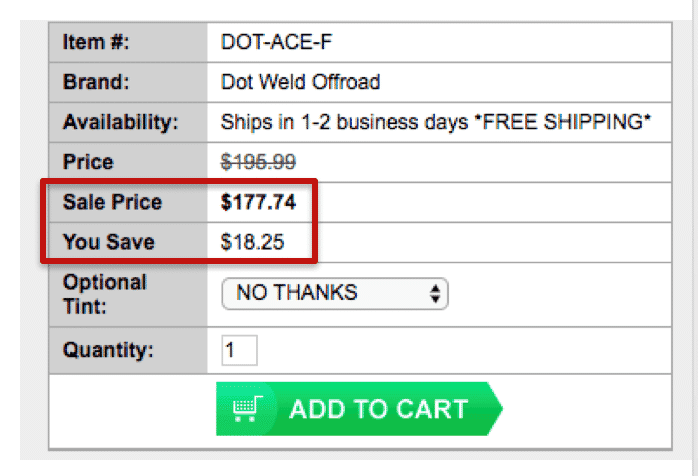Click the Quantity label

(108, 350)
